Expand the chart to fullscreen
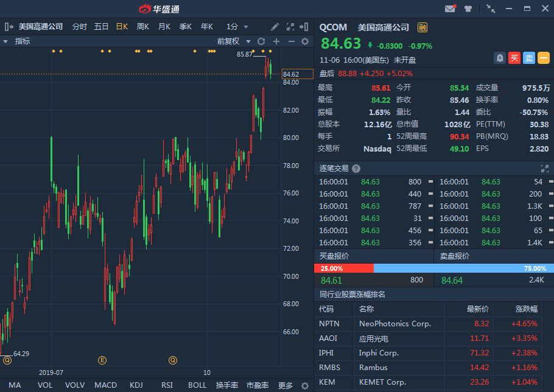The width and height of the screenshot is (554, 392). pyautogui.click(x=290, y=27)
